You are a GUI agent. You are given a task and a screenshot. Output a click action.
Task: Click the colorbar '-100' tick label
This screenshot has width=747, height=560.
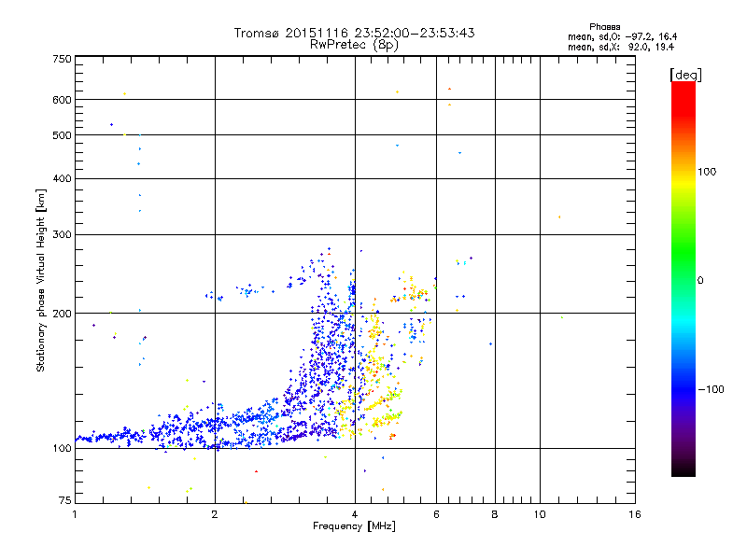coord(711,389)
